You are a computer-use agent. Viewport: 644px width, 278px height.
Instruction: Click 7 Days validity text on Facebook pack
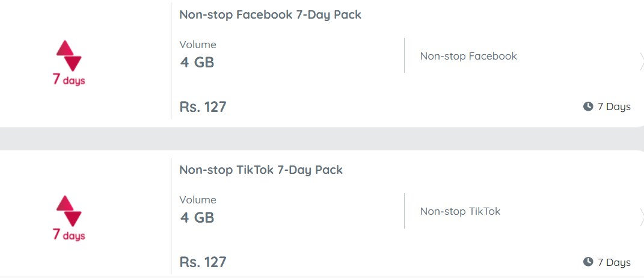coord(614,107)
